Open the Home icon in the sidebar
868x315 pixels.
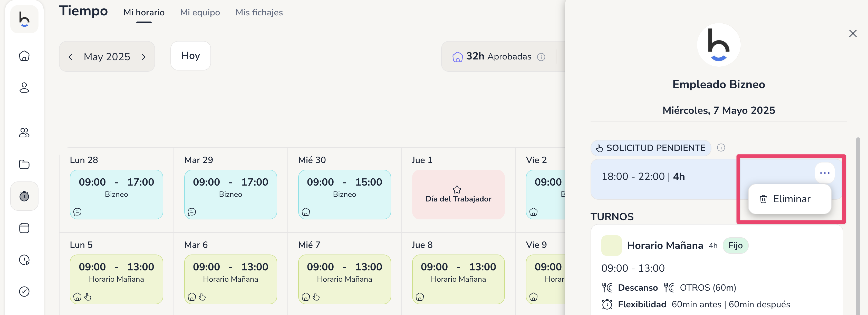coord(24,56)
